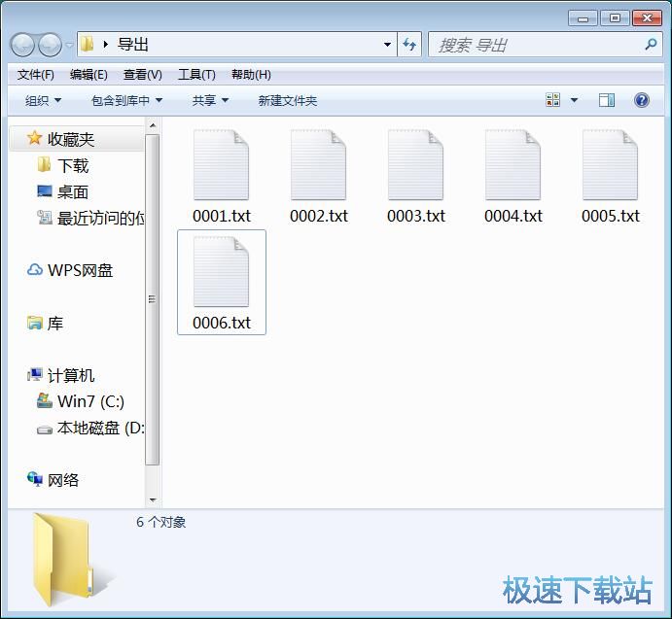Open the 编辑(E) menu
This screenshot has width=672, height=619.
pos(88,75)
